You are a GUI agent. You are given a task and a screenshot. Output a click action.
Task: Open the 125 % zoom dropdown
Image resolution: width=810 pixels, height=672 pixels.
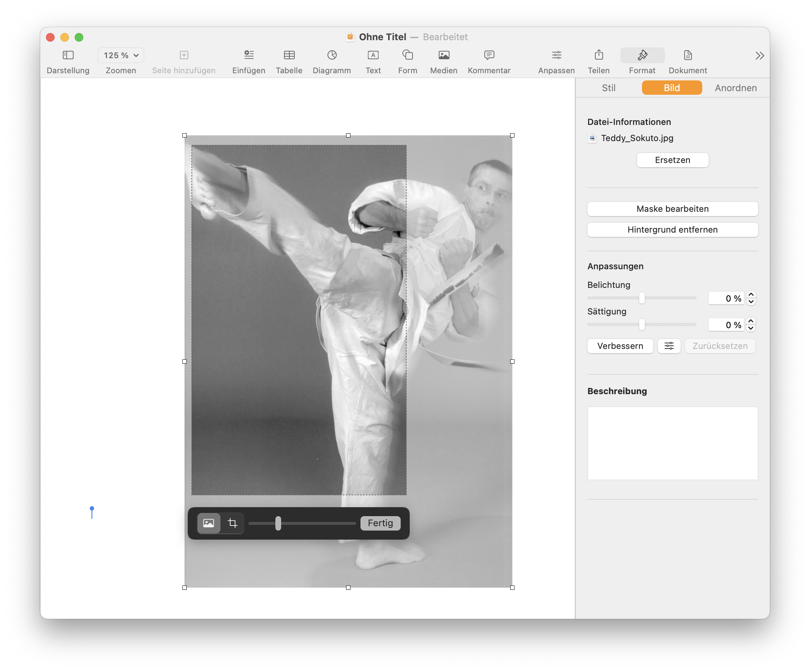point(121,55)
